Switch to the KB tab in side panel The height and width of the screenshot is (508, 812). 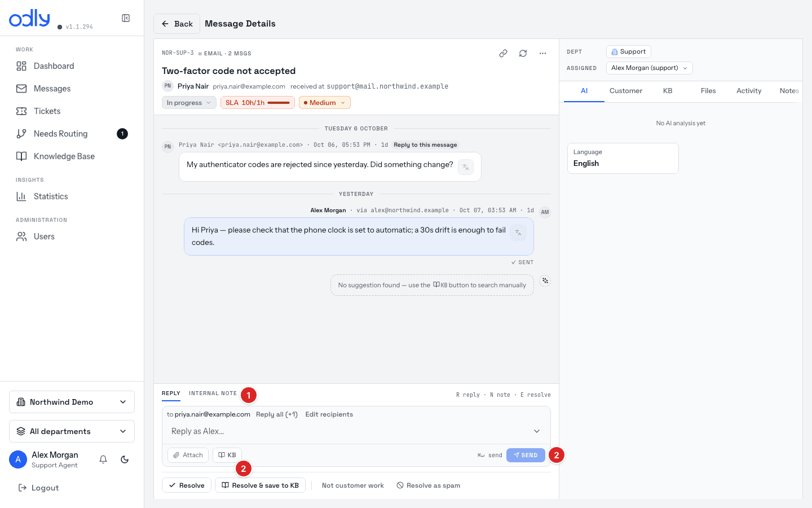[x=668, y=91]
